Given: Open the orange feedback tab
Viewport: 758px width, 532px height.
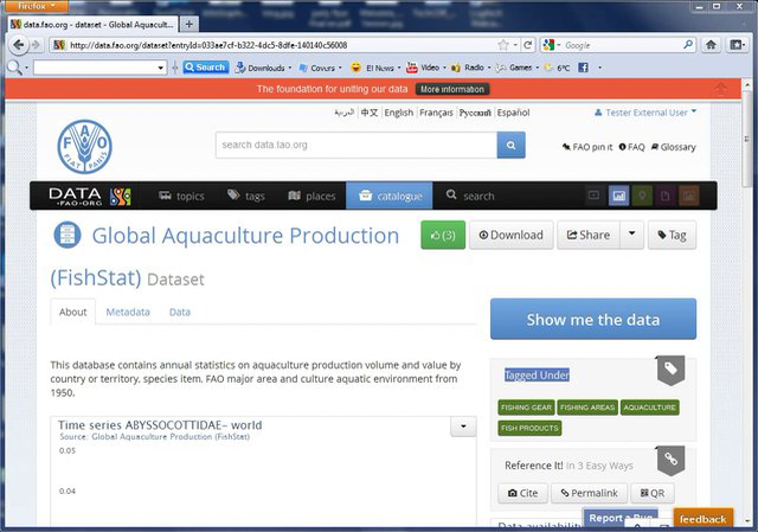Looking at the screenshot, I should (703, 518).
